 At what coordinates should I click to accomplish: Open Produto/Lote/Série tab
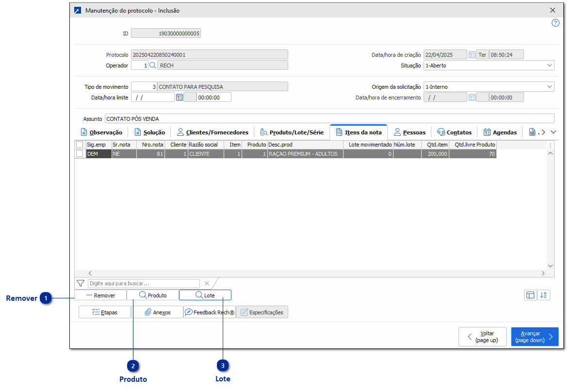[292, 132]
